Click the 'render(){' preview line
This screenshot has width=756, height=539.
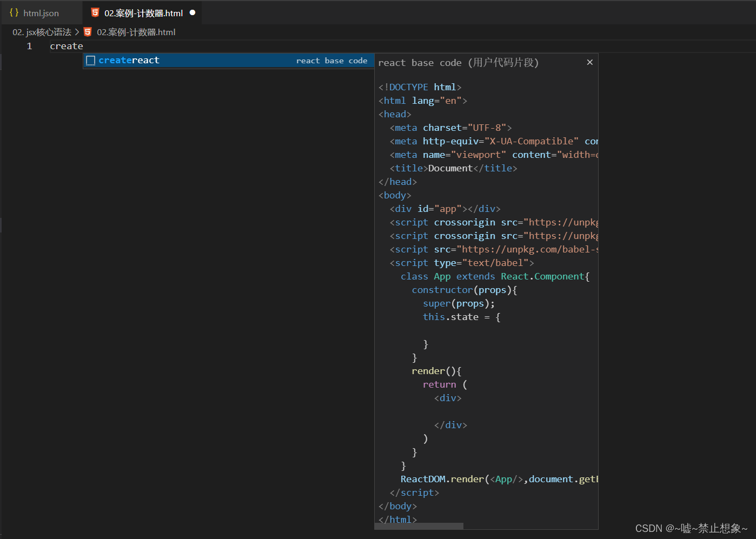pyautogui.click(x=436, y=371)
